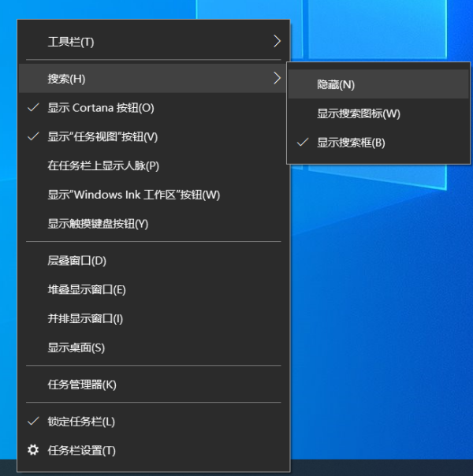Click the arrow next to 搜索
Viewport: 473px width, 476px height.
(x=277, y=78)
